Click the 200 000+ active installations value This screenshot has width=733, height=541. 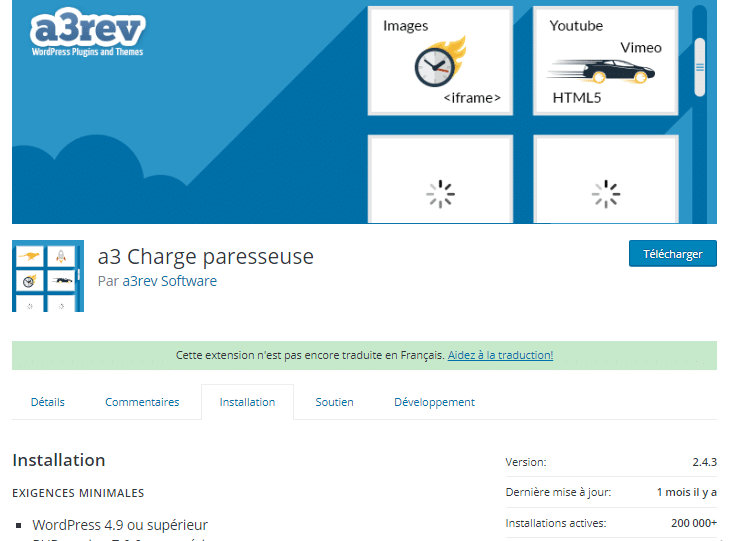tap(694, 523)
